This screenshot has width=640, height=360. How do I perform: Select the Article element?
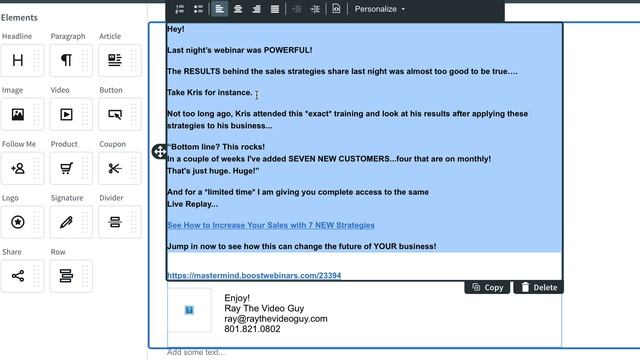[120, 60]
